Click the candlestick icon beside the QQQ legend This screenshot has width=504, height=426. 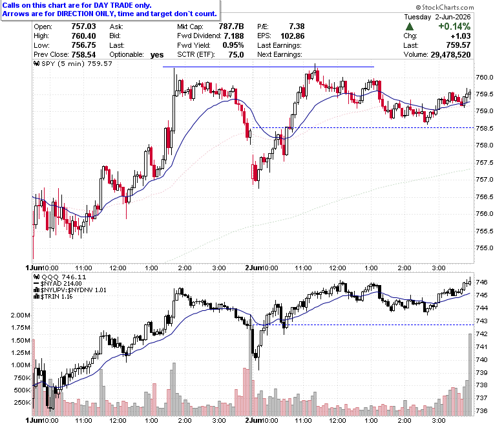point(37,277)
